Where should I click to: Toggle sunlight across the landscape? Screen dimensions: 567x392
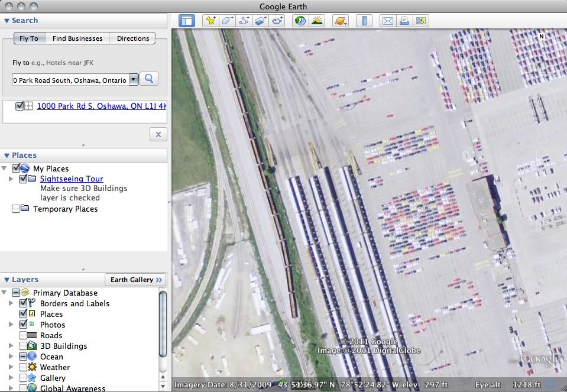coord(317,21)
